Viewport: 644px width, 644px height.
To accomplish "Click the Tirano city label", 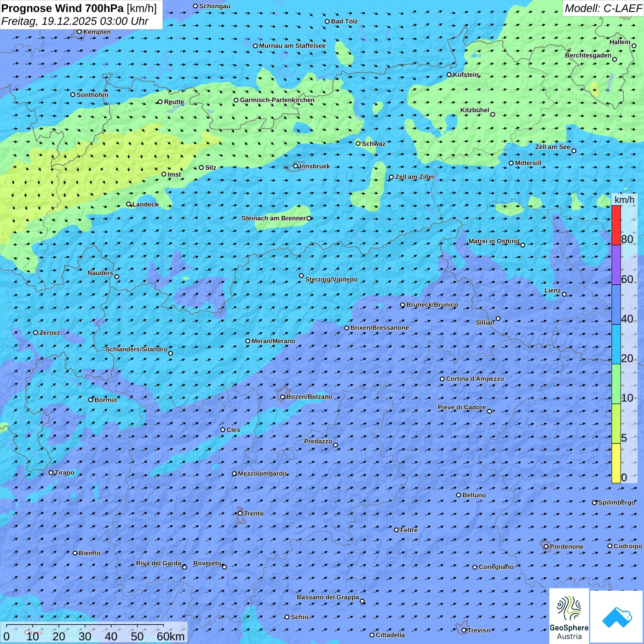I will tap(64, 472).
